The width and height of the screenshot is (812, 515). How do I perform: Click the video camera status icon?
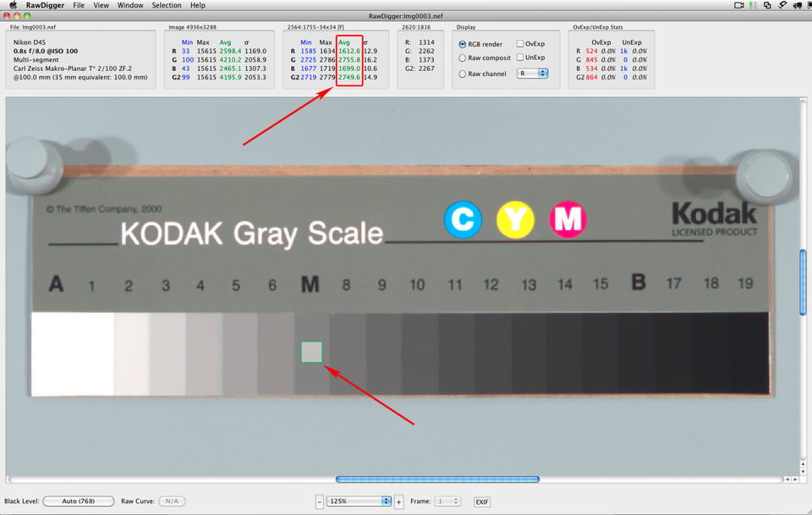pyautogui.click(x=739, y=5)
